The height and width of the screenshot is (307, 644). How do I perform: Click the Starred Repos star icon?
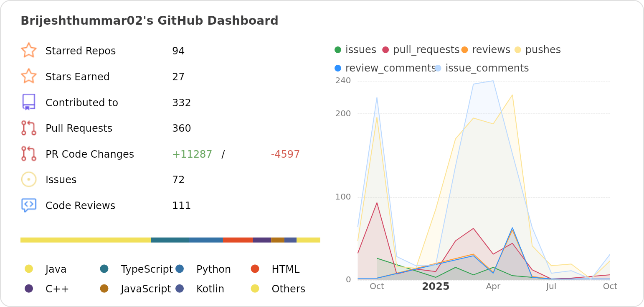coord(28,51)
